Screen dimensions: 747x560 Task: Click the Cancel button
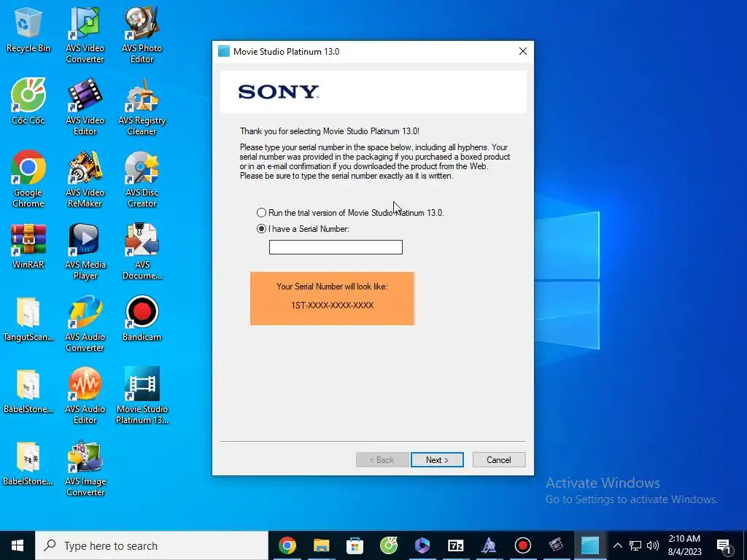(499, 460)
